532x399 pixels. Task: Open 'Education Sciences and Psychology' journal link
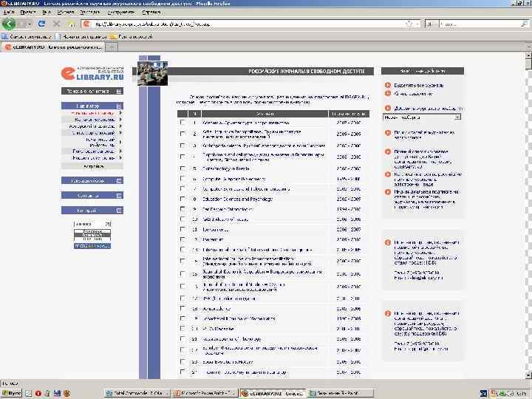(237, 199)
